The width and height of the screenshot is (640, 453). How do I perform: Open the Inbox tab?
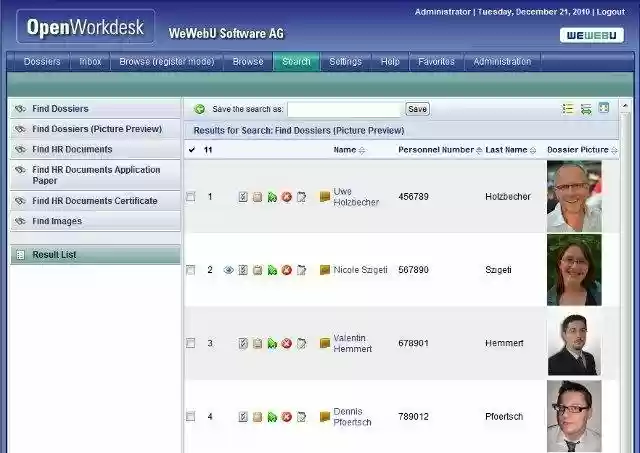point(90,62)
